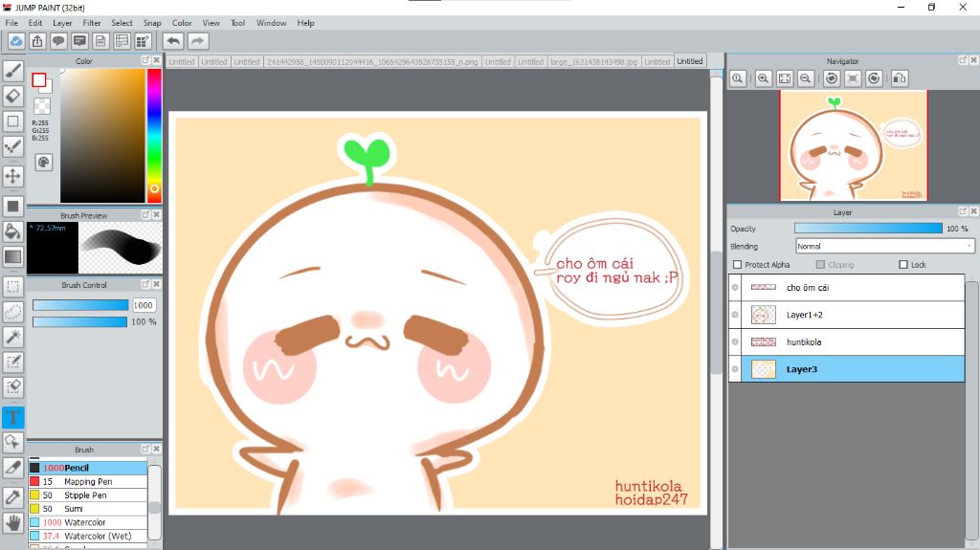
Task: Undock the Layer panel
Action: (x=963, y=211)
